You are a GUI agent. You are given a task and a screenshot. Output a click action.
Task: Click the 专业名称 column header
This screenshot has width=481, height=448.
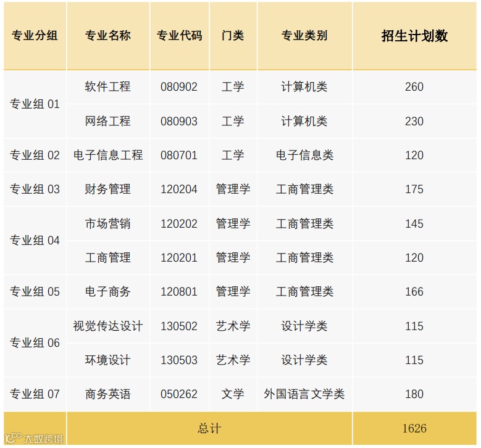coord(108,36)
